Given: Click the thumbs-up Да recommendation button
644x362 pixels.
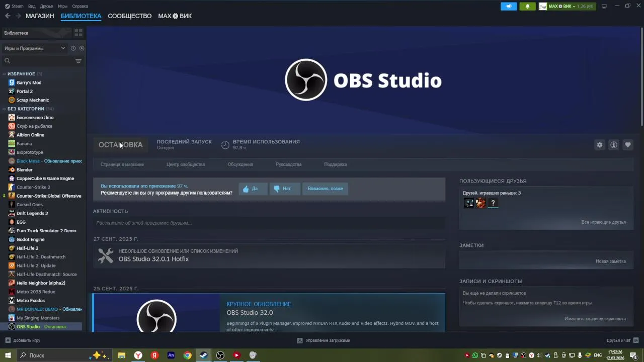Looking at the screenshot, I should point(253,189).
